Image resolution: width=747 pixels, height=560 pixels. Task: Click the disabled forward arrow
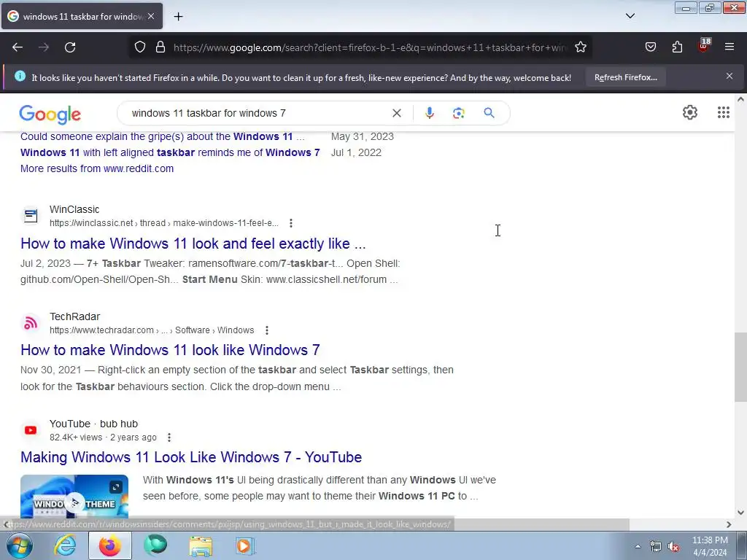tap(44, 47)
